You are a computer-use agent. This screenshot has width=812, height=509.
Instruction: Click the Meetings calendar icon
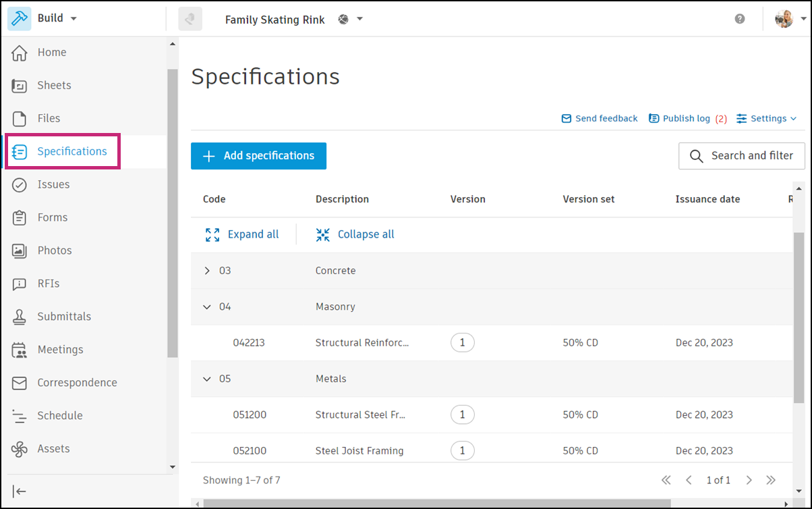point(20,350)
